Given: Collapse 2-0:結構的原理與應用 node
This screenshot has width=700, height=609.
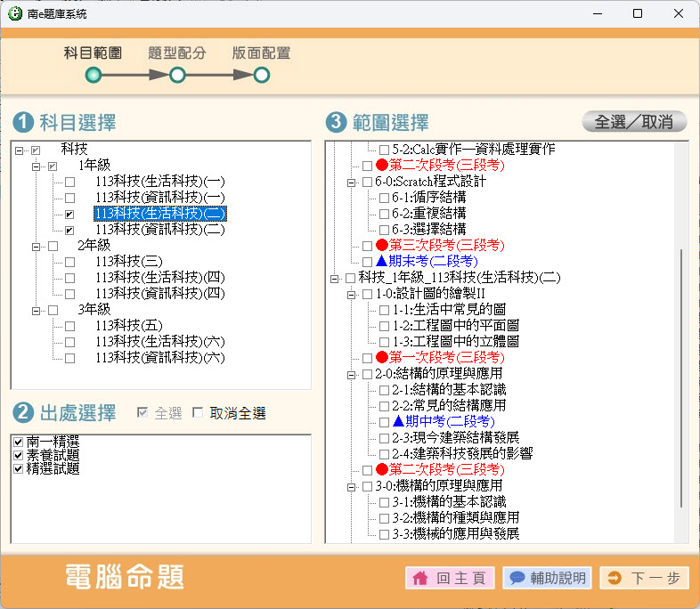Looking at the screenshot, I should pyautogui.click(x=352, y=375).
